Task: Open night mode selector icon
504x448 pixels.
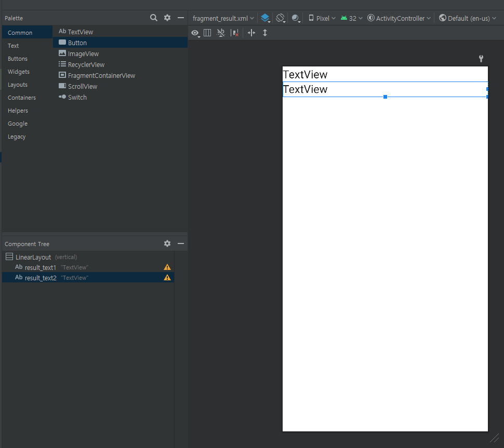Action: coord(296,18)
